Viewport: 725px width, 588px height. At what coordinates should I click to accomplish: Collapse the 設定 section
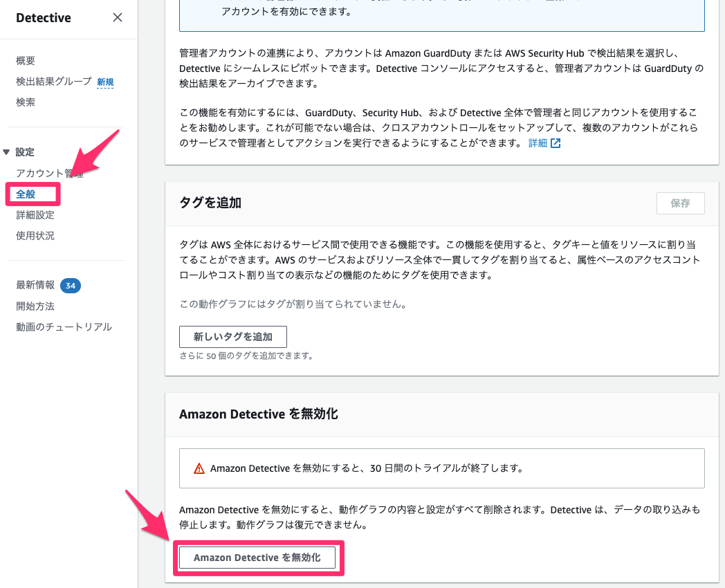click(x=7, y=151)
